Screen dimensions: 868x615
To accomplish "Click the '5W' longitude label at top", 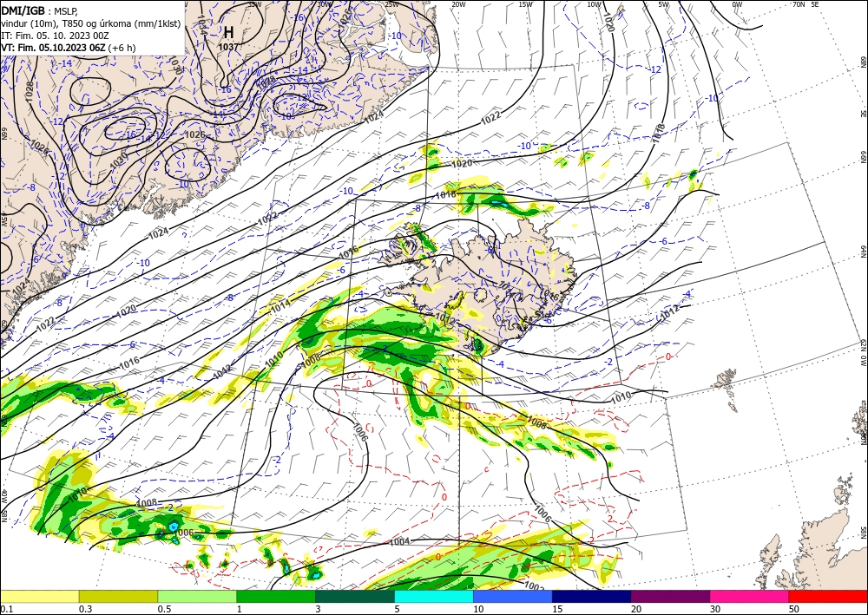I will coord(664,4).
